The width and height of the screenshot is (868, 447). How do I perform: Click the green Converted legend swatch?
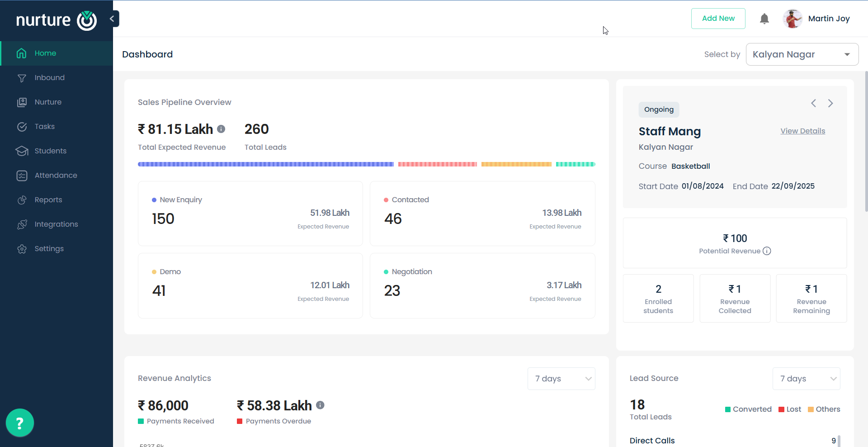(x=728, y=409)
